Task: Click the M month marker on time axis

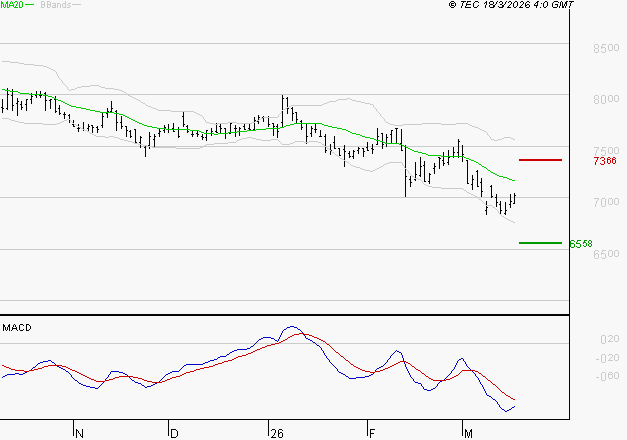Action: pyautogui.click(x=468, y=433)
